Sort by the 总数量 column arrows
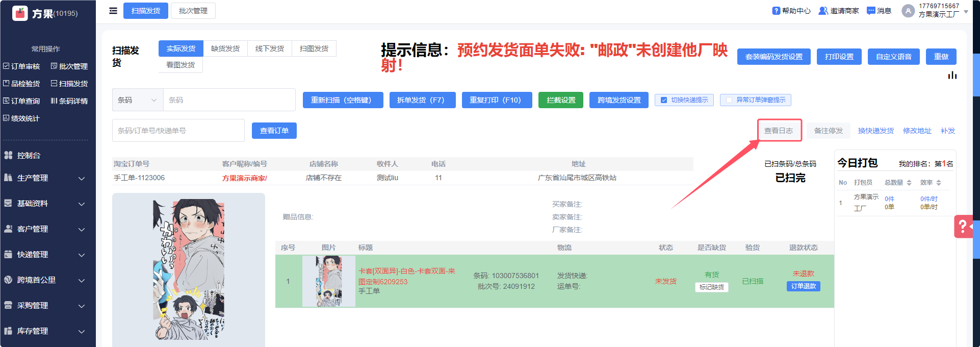Viewport: 980px width, 347px height. pyautogui.click(x=909, y=183)
